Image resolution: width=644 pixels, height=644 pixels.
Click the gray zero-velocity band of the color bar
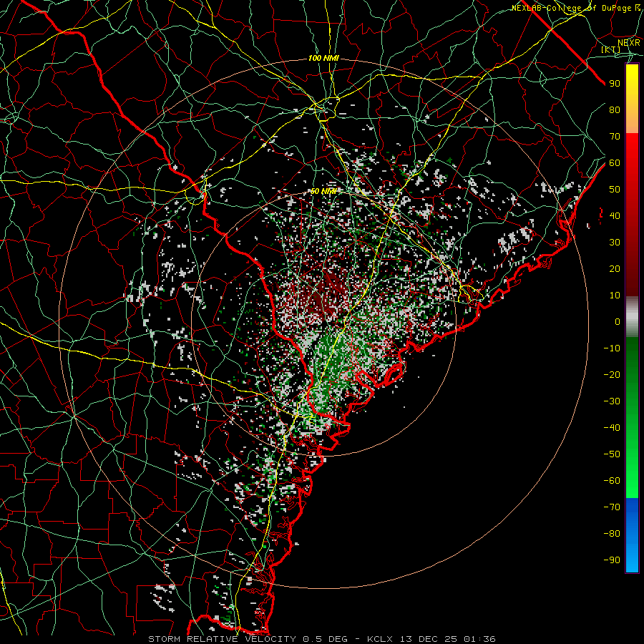(x=632, y=317)
